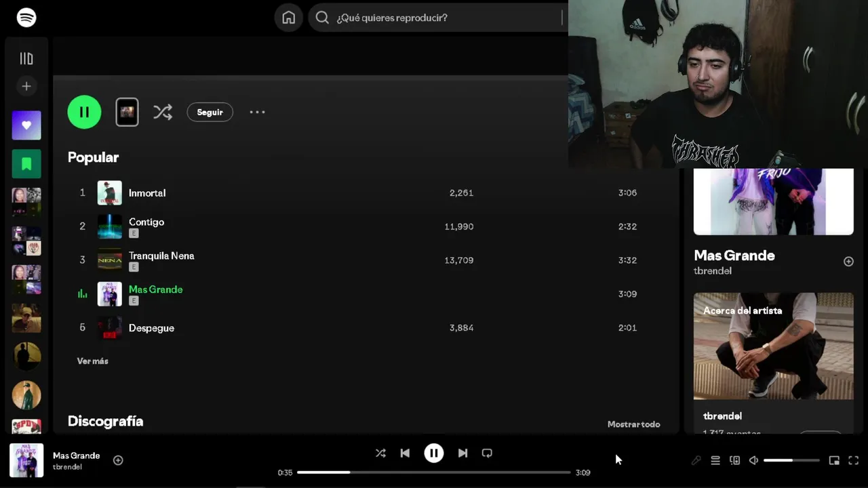Image resolution: width=868 pixels, height=488 pixels.
Task: Click tbrendel name in artist card
Action: coord(722,416)
